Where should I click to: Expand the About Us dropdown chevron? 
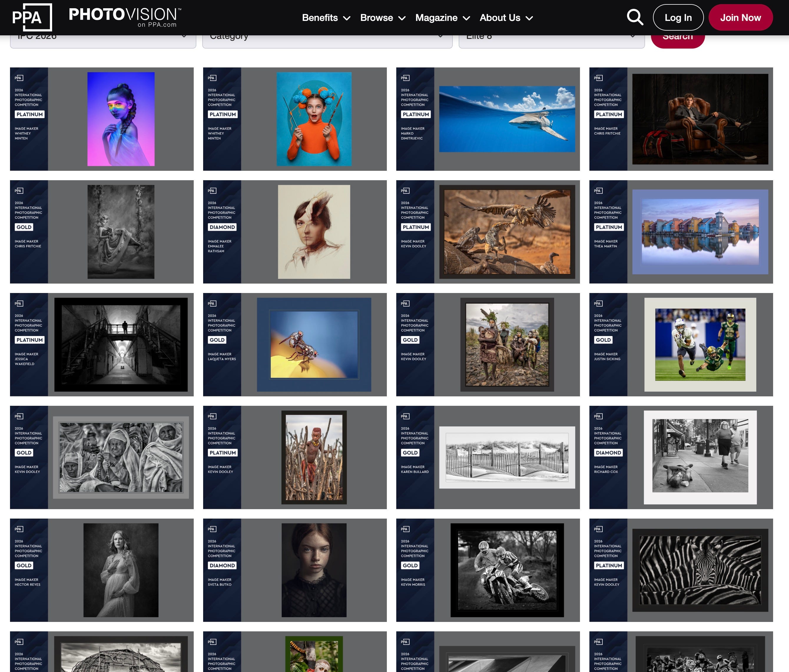529,18
